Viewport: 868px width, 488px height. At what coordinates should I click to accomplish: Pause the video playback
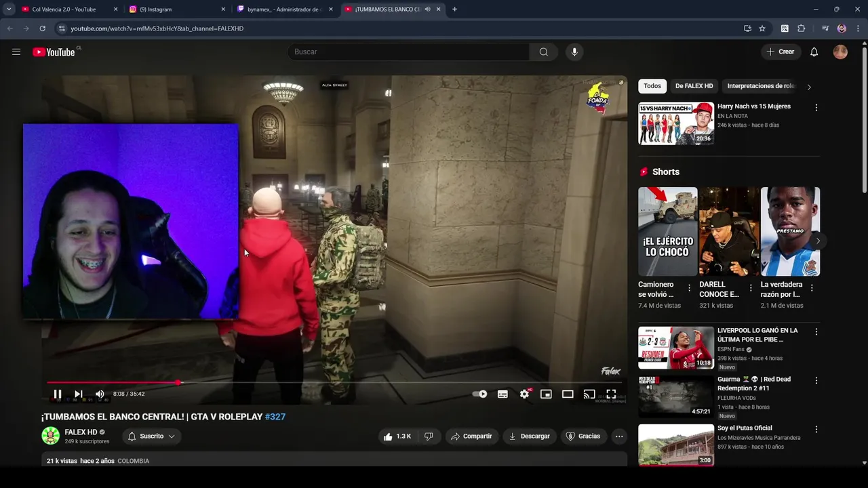[58, 394]
